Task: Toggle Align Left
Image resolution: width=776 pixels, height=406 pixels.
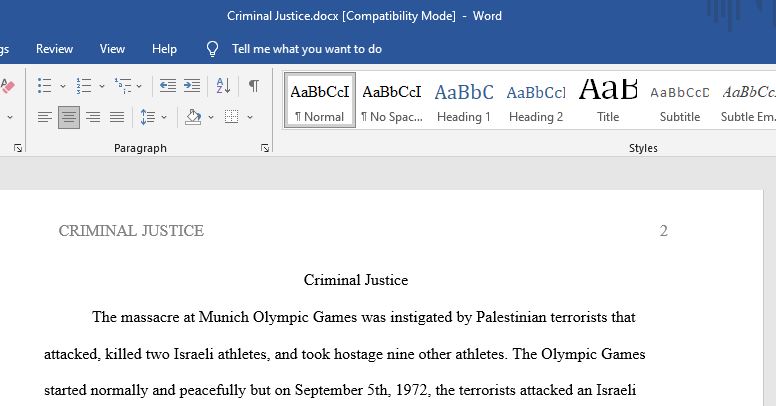Action: coord(45,117)
